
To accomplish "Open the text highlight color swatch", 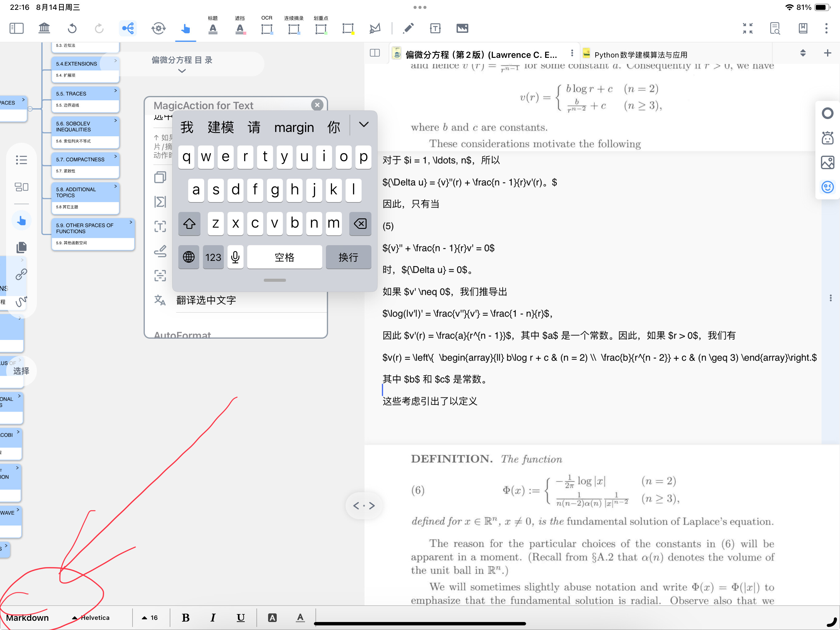I will click(x=273, y=617).
